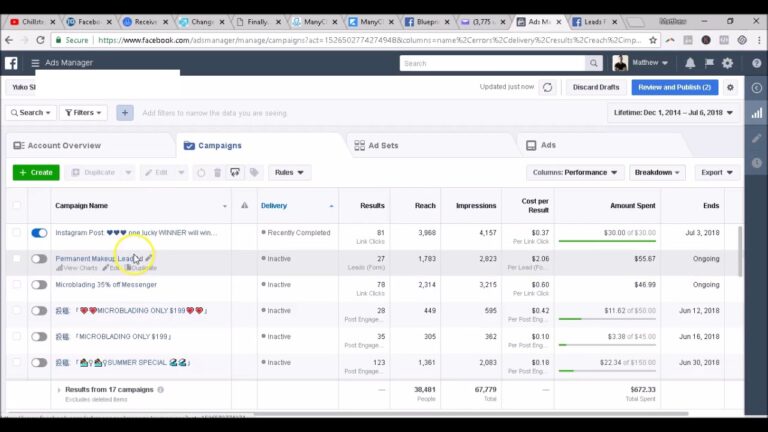The image size is (768, 432).
Task: Click the warning triangle column header
Action: coord(244,205)
